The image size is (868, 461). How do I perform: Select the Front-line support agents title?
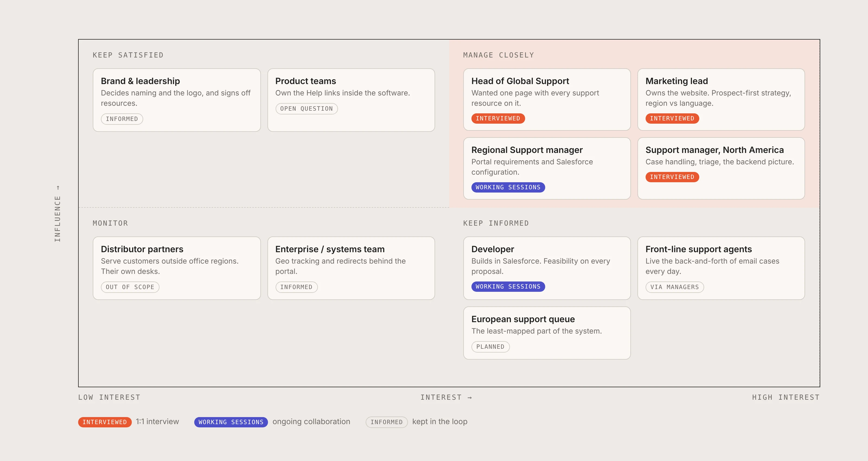pos(698,249)
